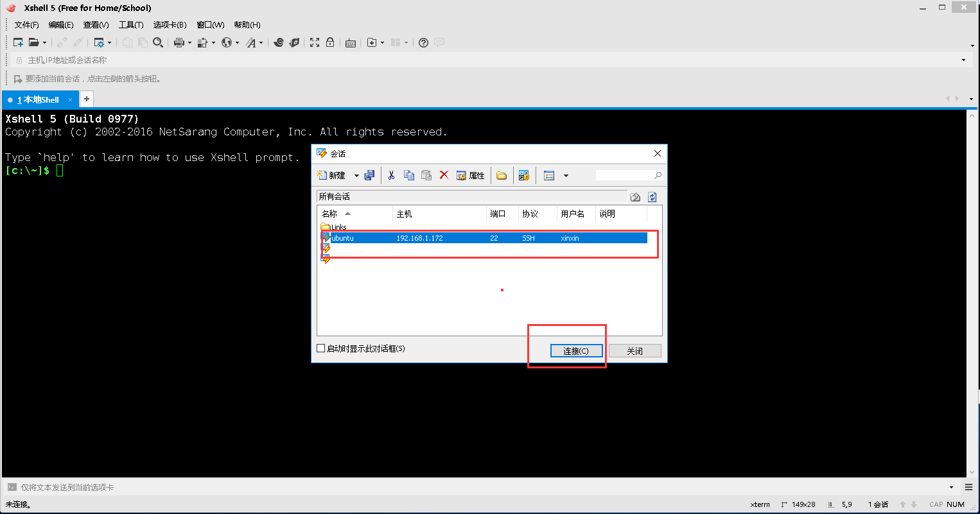Enable 启动时显示此对话框 checkbox
Screen dimensions: 980x514
pyautogui.click(x=321, y=348)
